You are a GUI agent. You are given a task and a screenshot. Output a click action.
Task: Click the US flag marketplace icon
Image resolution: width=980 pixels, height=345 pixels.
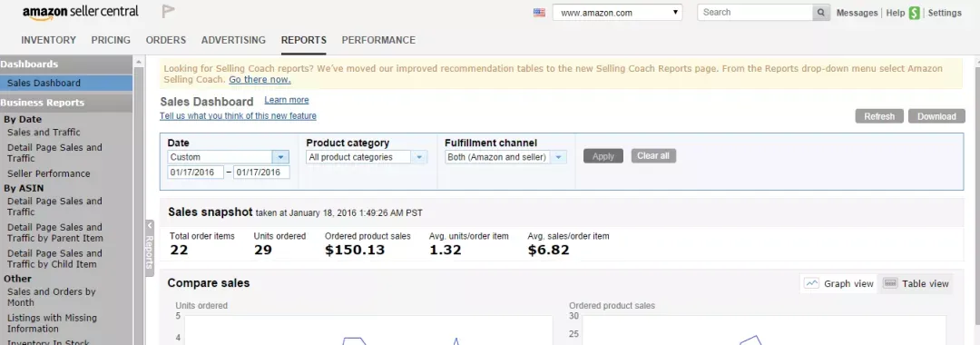[x=539, y=13]
